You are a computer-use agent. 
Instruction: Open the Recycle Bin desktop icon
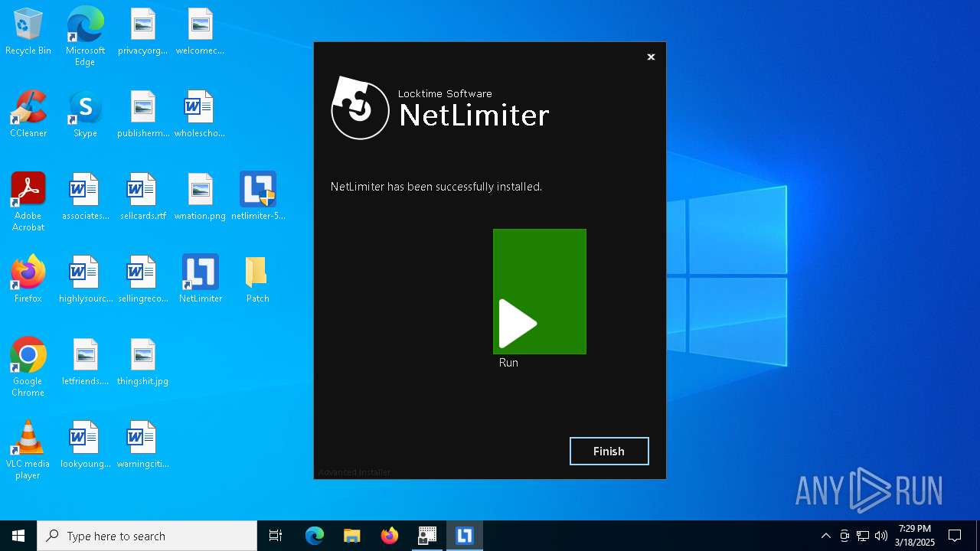[x=28, y=33]
